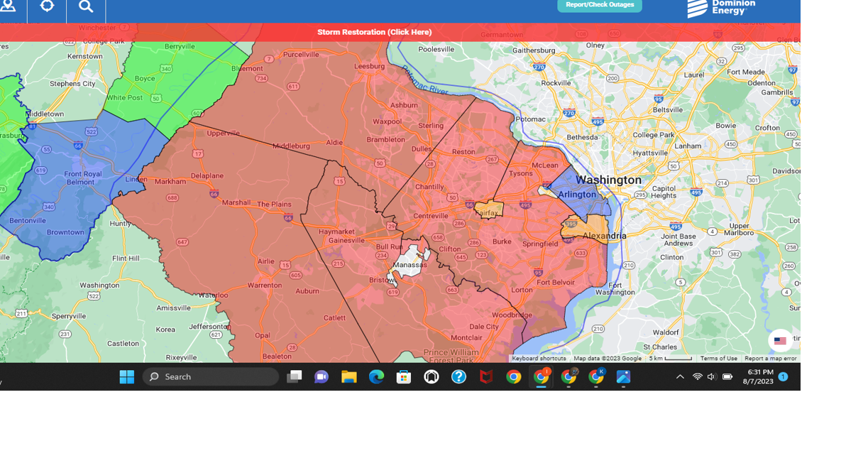The image size is (868, 456).
Task: Open the volume control in system tray
Action: [x=711, y=378]
